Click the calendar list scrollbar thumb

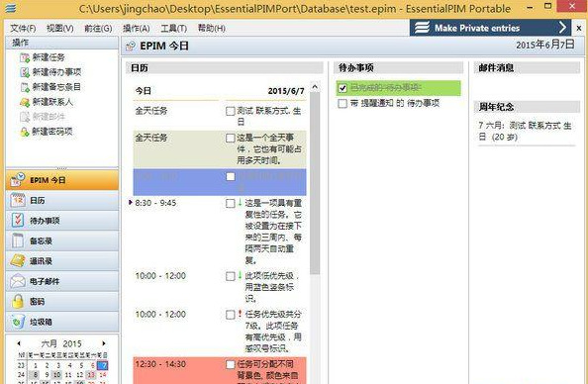(x=315, y=184)
